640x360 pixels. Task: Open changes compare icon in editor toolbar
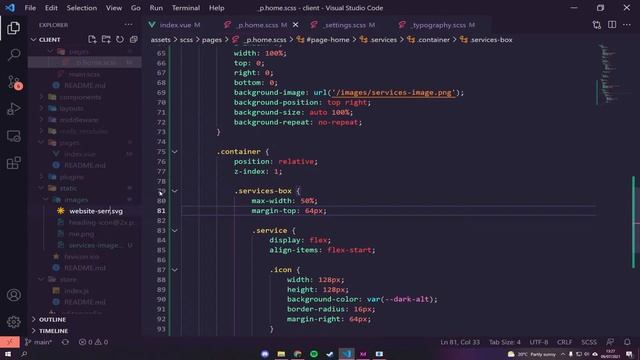point(597,25)
